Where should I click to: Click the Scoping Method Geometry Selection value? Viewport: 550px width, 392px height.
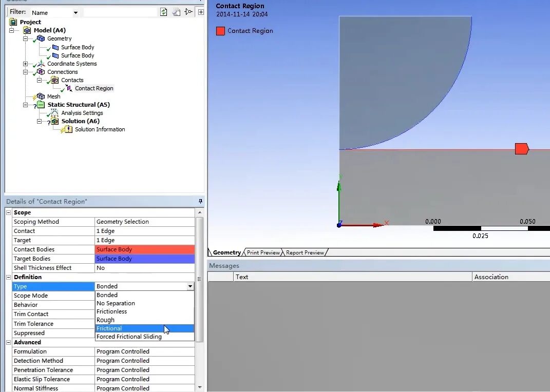click(x=145, y=222)
